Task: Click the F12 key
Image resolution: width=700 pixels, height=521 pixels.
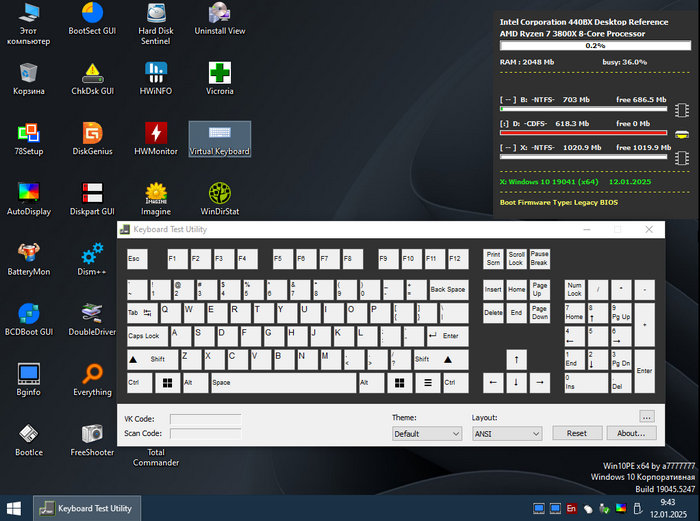Action: click(458, 259)
